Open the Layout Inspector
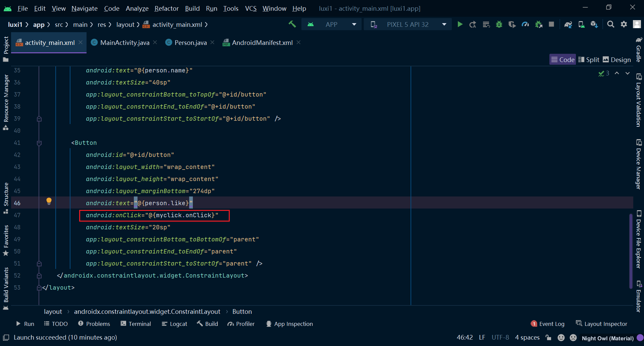Viewport: 644px width, 346px height. (601, 324)
